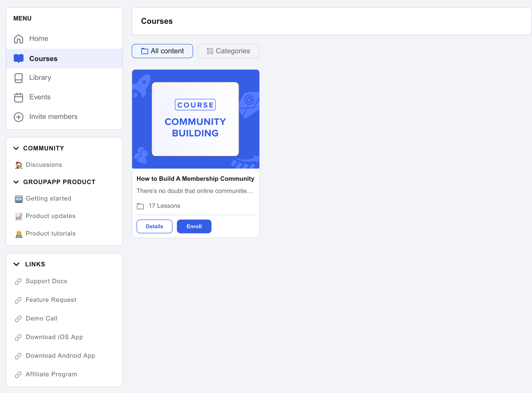Open Details of the course
The height and width of the screenshot is (393, 532).
154,226
